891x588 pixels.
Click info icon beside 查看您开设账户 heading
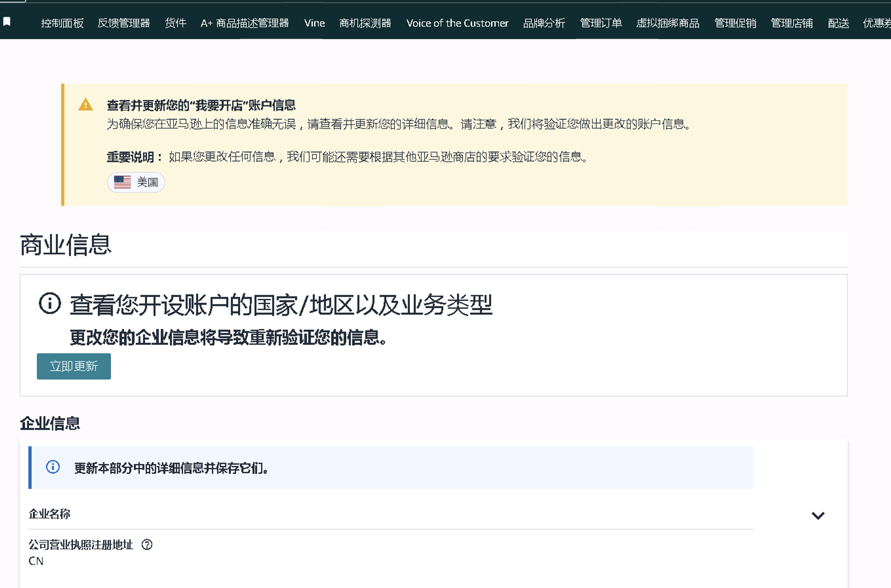pos(50,303)
